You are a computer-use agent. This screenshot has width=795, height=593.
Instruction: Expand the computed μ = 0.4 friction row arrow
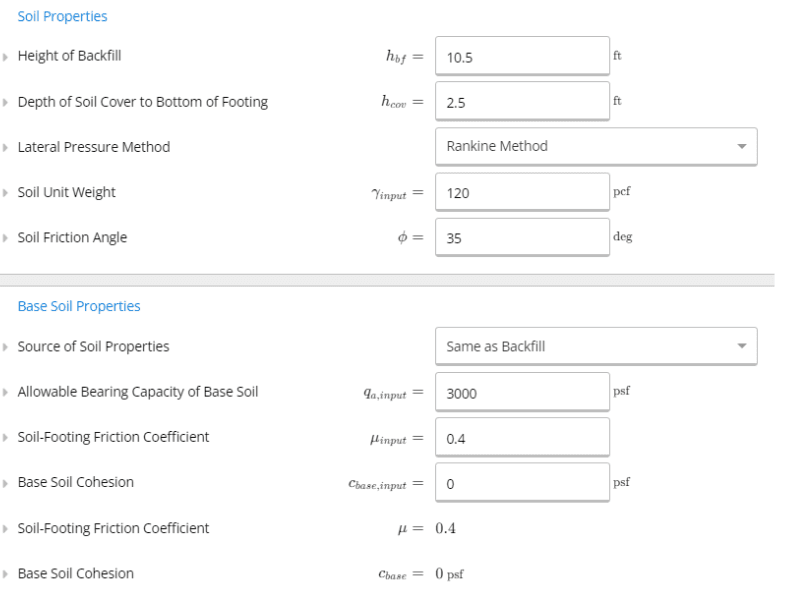pyautogui.click(x=5, y=529)
